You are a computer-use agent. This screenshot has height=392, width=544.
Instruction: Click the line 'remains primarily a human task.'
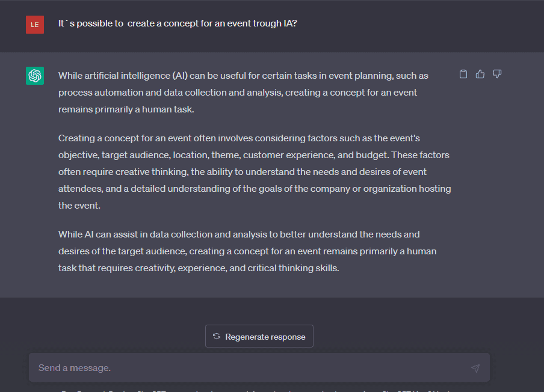(126, 109)
